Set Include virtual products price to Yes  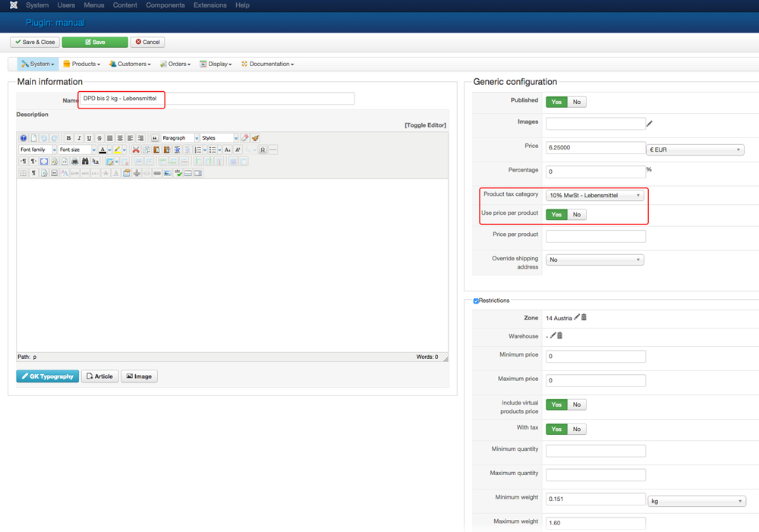(556, 405)
